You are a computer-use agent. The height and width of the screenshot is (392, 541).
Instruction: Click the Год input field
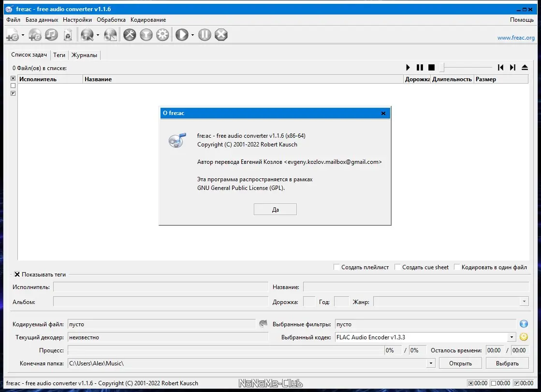342,302
